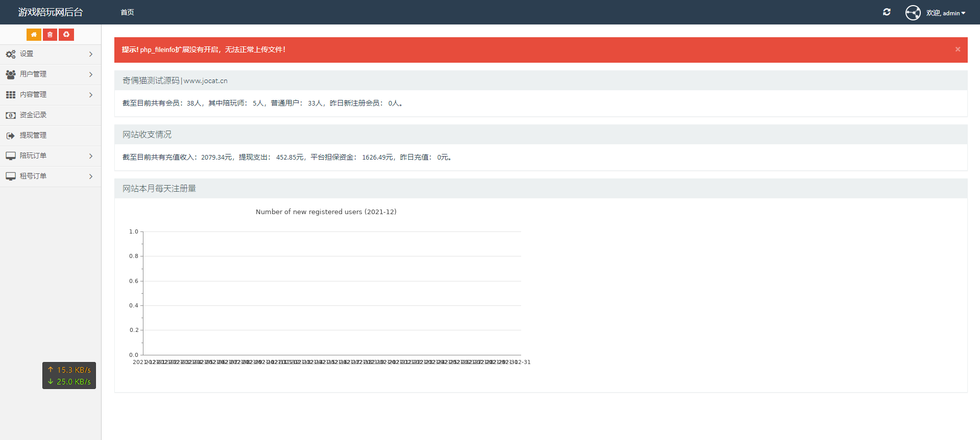The height and width of the screenshot is (440, 980).
Task: Click the chart title about registered users
Action: point(326,212)
